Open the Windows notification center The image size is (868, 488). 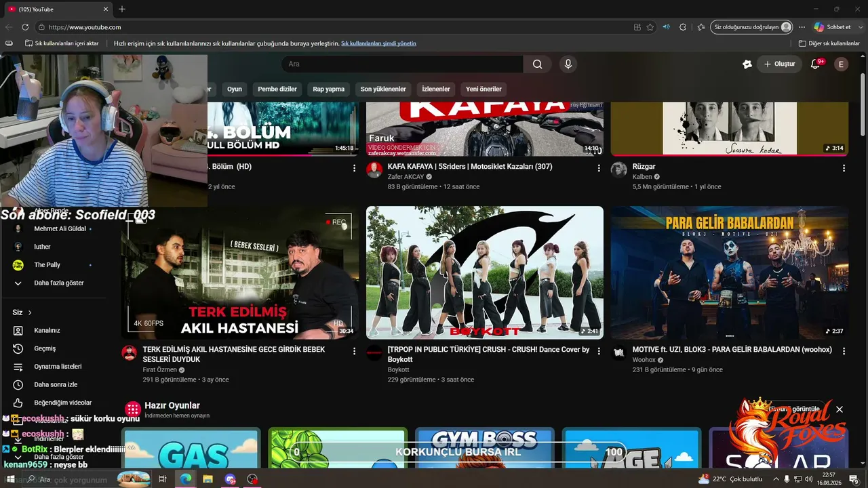click(x=854, y=479)
